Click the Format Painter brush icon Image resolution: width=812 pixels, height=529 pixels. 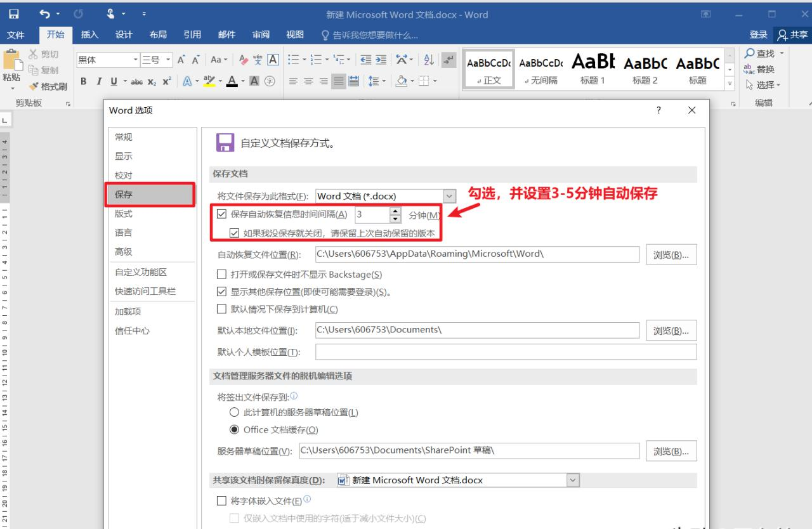pos(34,86)
